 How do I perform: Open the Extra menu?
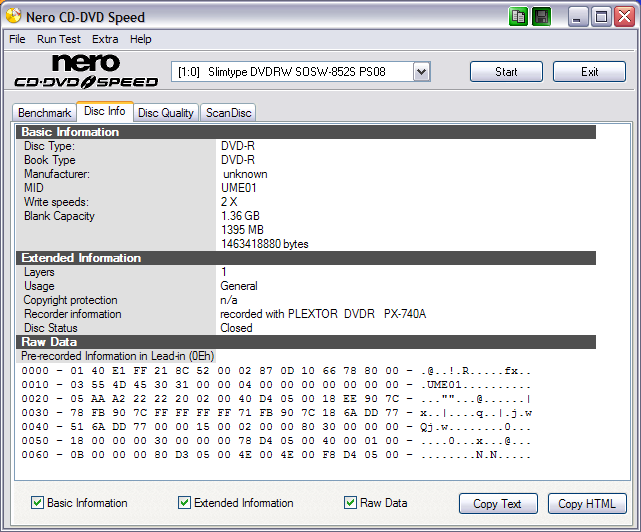(x=105, y=39)
